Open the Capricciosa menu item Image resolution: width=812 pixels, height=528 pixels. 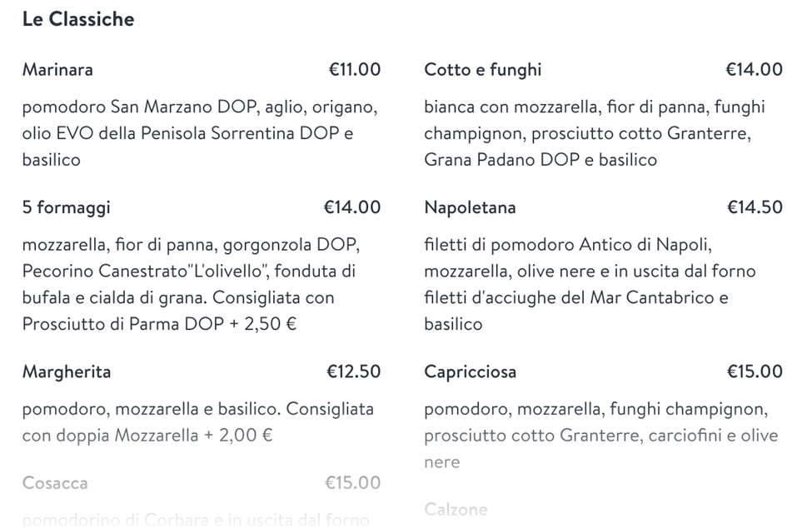[471, 371]
